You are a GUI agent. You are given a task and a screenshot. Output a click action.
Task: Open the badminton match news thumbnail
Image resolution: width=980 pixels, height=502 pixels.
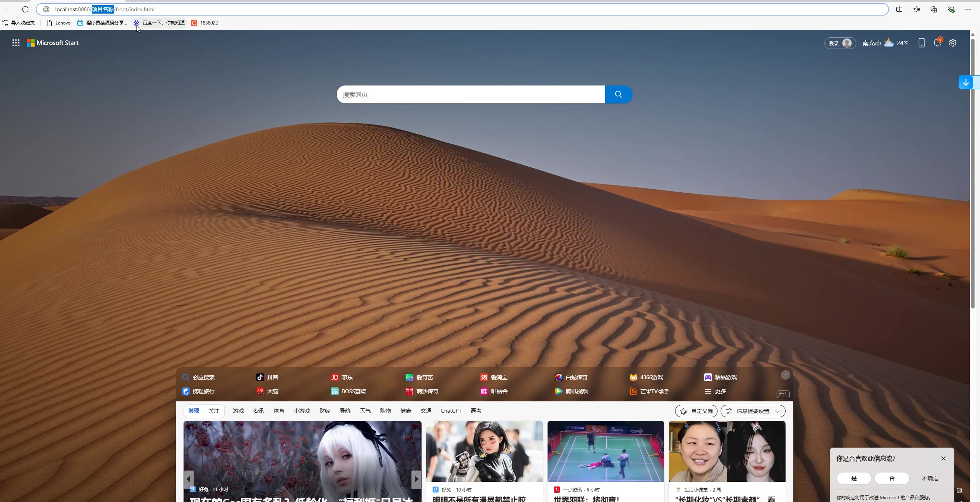605,451
